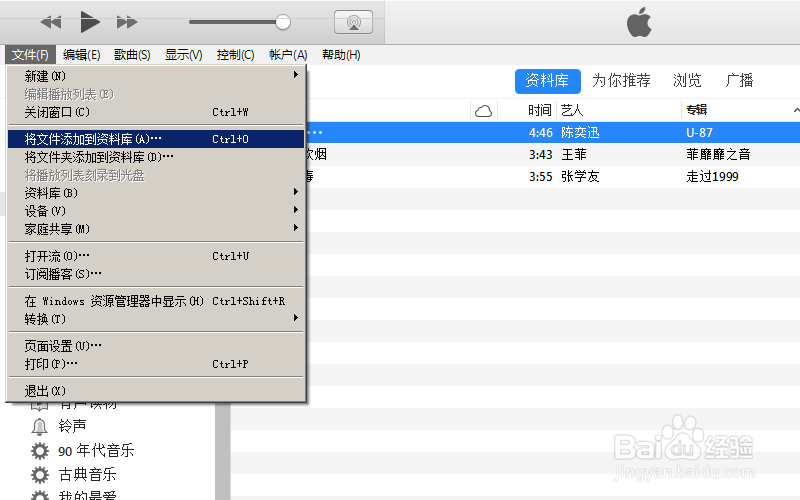Adjust the volume slider knob
The height and width of the screenshot is (500, 800).
(283, 22)
